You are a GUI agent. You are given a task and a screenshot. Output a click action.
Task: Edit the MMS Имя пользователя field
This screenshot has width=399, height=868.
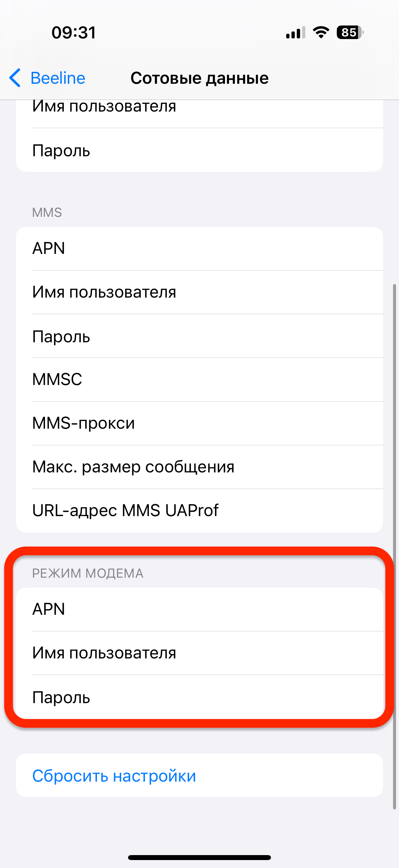click(199, 292)
